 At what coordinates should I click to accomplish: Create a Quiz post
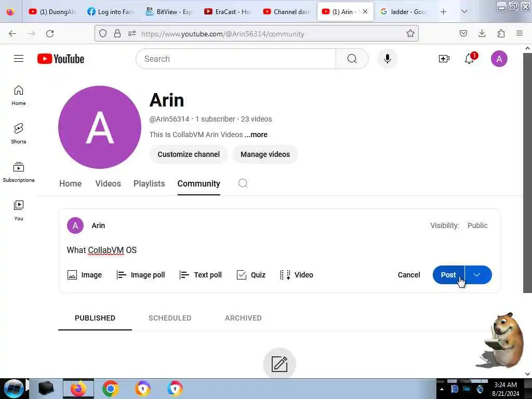(x=251, y=275)
